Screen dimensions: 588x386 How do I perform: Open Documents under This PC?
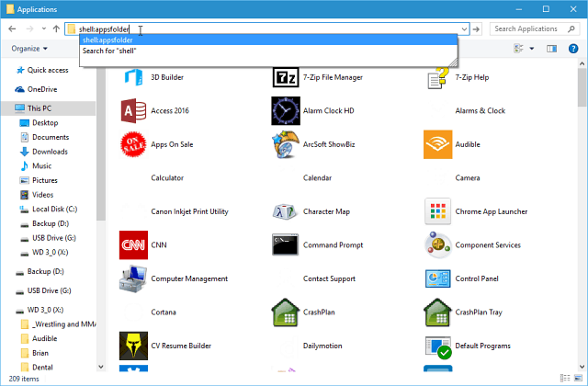(x=45, y=137)
